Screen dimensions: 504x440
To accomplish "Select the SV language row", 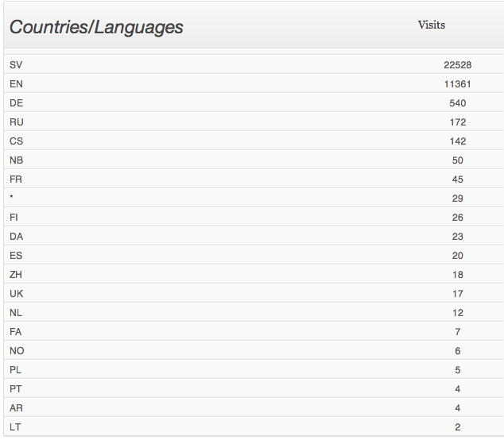I will click(17, 64).
